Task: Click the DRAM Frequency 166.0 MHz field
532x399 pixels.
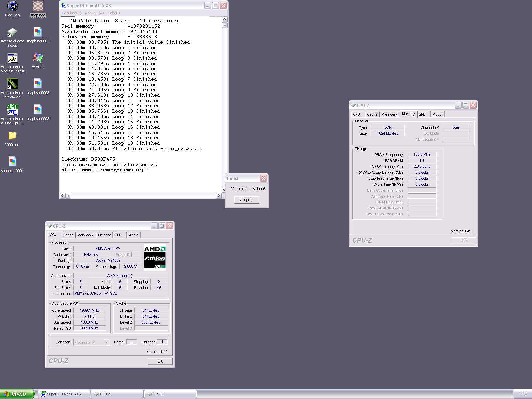Action: tap(422, 155)
